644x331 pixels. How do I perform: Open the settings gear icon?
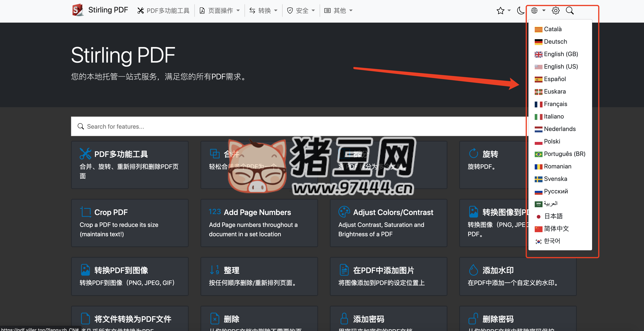click(x=556, y=11)
